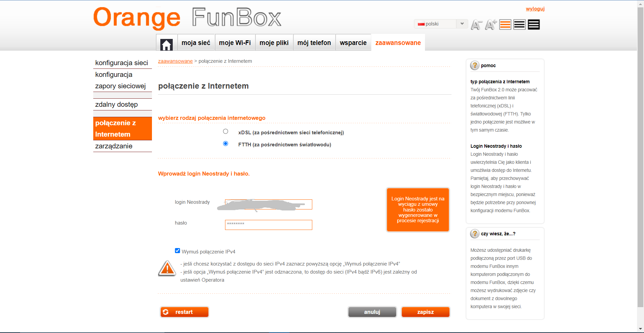This screenshot has width=644, height=333.
Task: Toggle 'Wymuś połączenie IPv4' checkbox
Action: pos(177,251)
